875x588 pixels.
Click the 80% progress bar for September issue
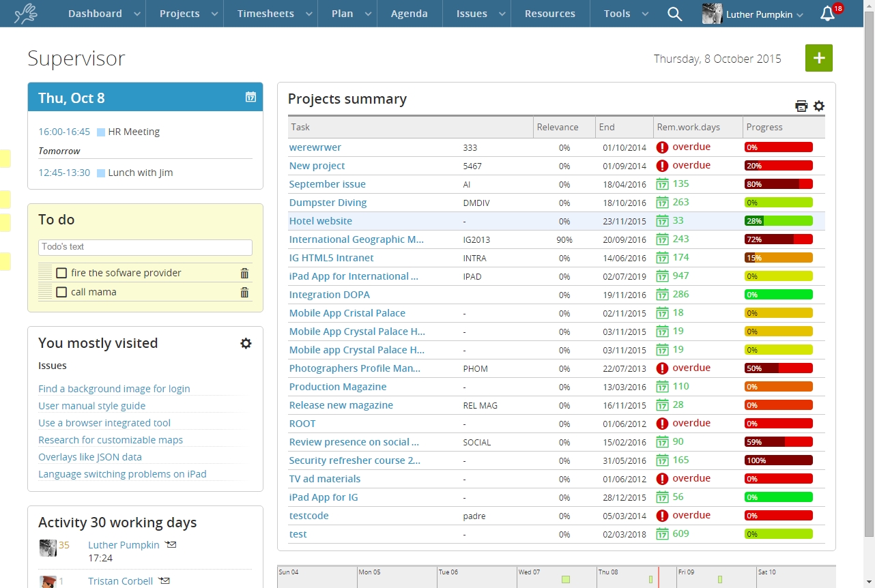[x=778, y=183]
